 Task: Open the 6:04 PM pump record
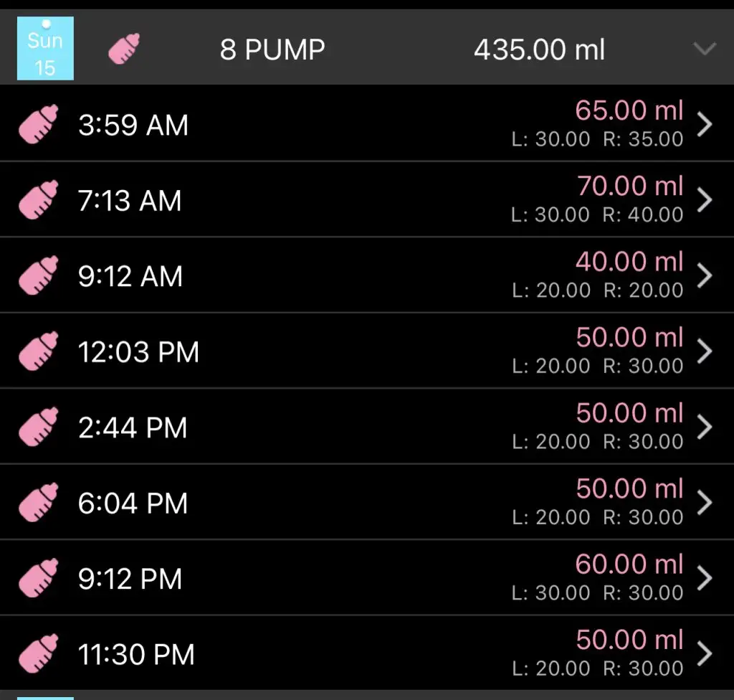click(367, 502)
